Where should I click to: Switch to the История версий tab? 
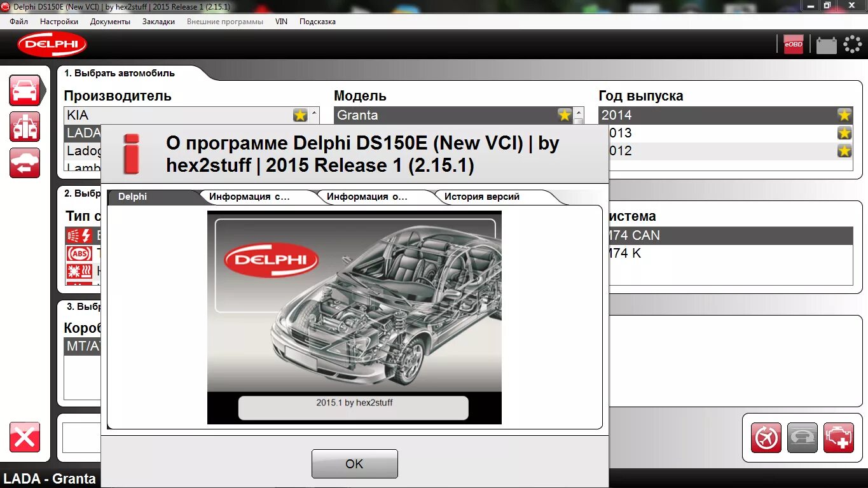[x=493, y=197]
